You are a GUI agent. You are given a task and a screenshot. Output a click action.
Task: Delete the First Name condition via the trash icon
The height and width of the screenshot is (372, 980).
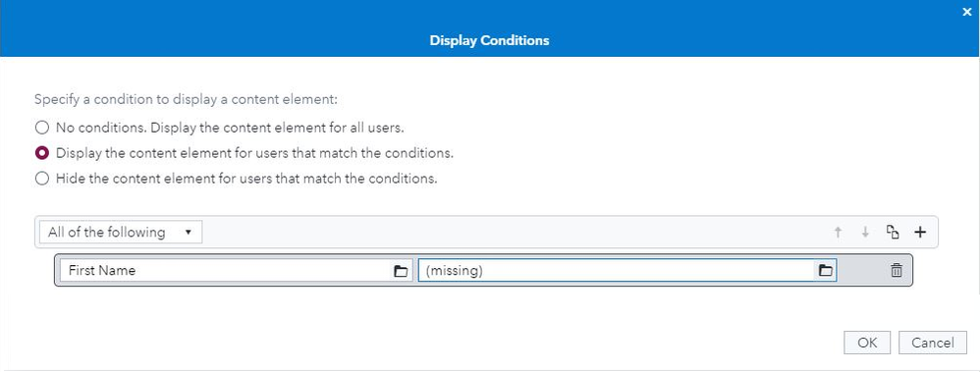pyautogui.click(x=897, y=270)
